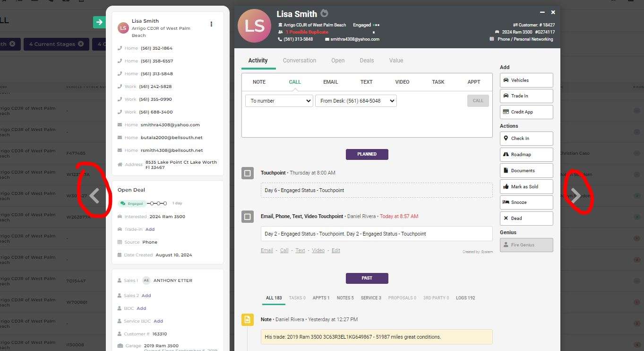Switch to the Deals tab
644x351 pixels.
tap(367, 61)
